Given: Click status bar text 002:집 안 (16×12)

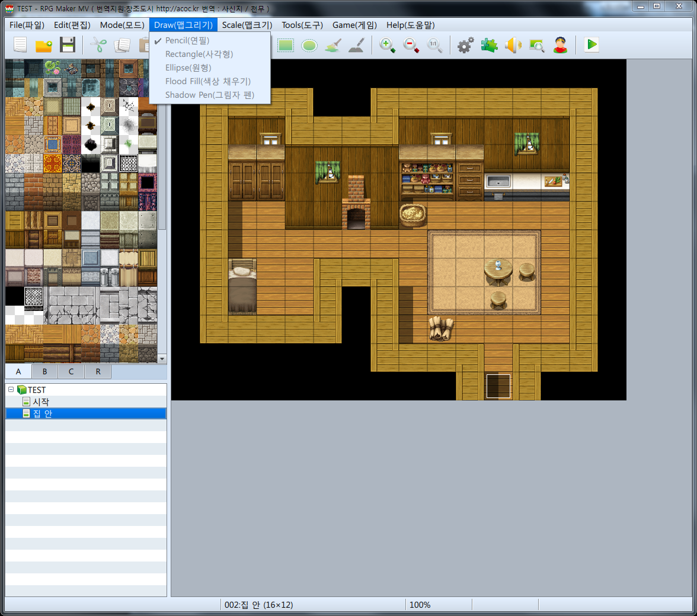Looking at the screenshot, I should (x=258, y=605).
